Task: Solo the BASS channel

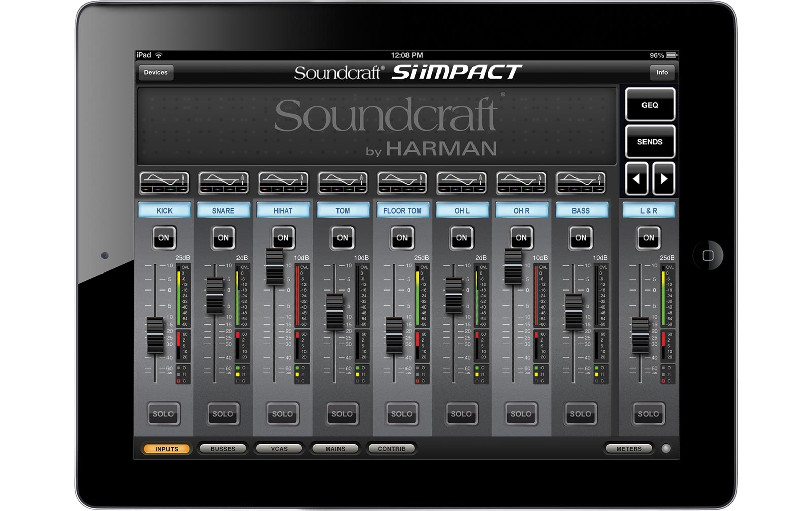Action: click(581, 414)
